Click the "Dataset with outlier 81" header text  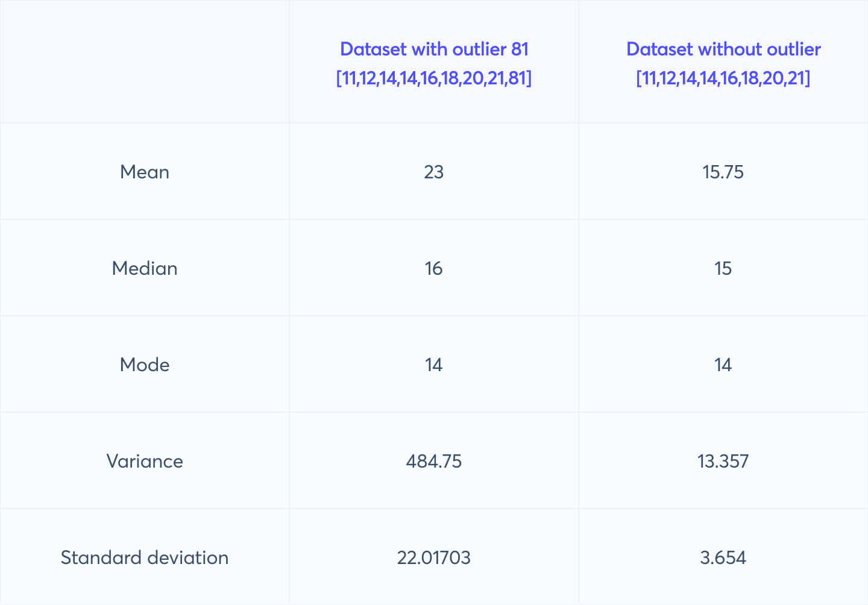434,49
